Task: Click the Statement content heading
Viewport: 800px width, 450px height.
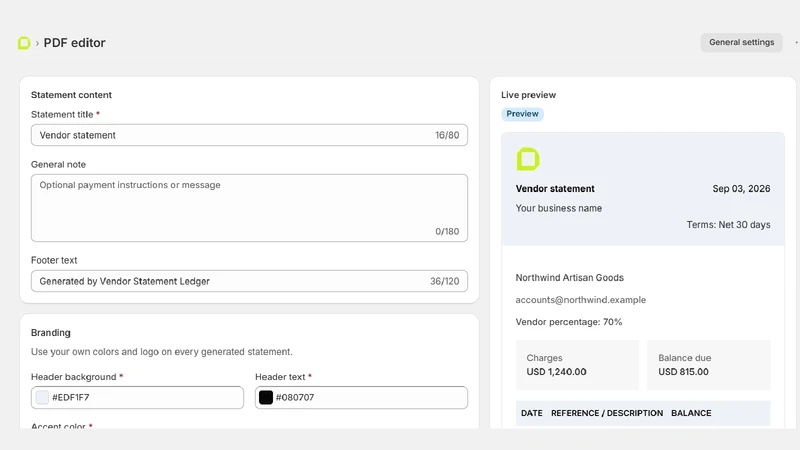Action: tap(71, 95)
